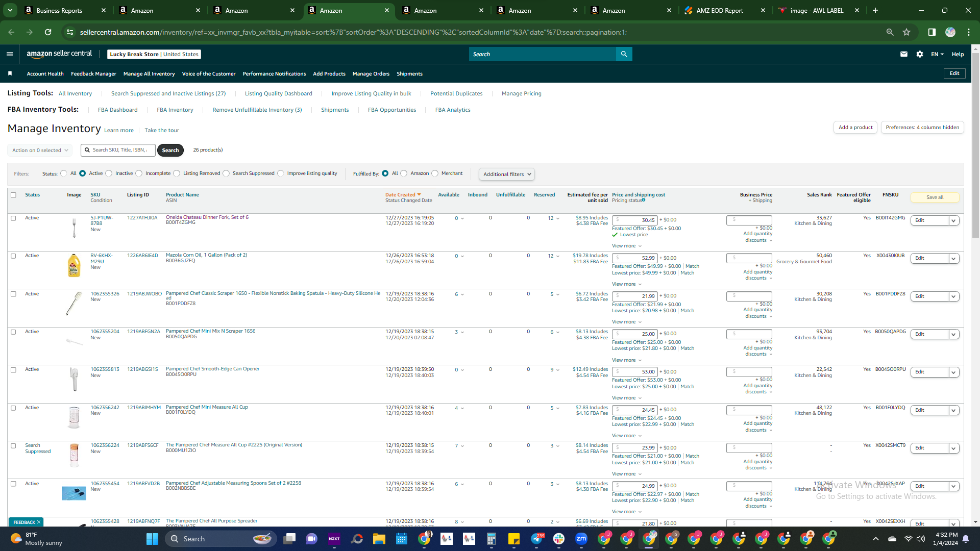Open Account Health in navigation bar
Image resolution: width=980 pixels, height=551 pixels.
coord(45,74)
